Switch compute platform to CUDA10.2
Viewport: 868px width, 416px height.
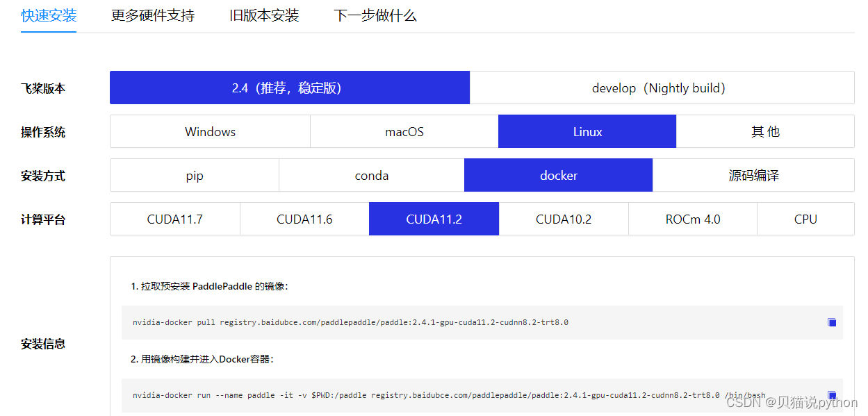(564, 219)
